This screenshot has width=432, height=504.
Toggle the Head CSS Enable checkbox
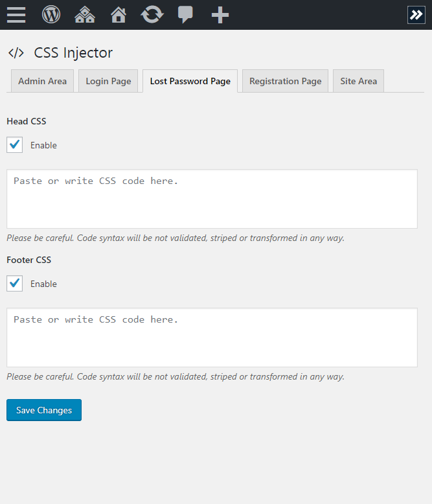point(14,144)
